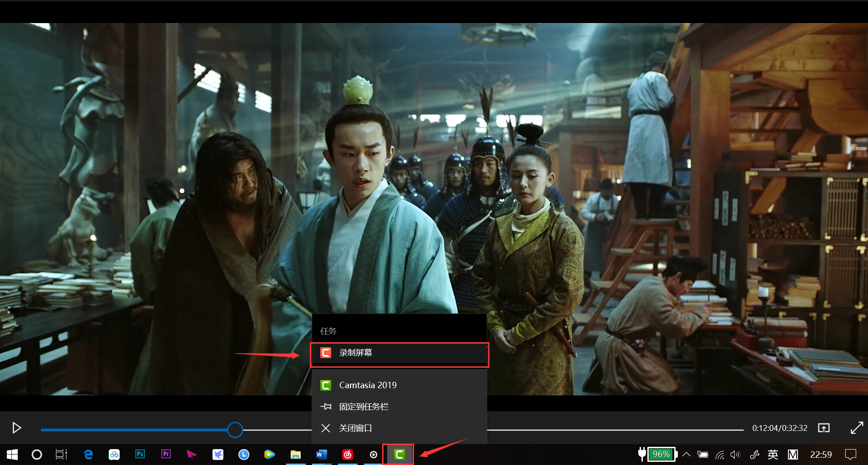
Task: Open the tray power plug battery icon
Action: 703,455
